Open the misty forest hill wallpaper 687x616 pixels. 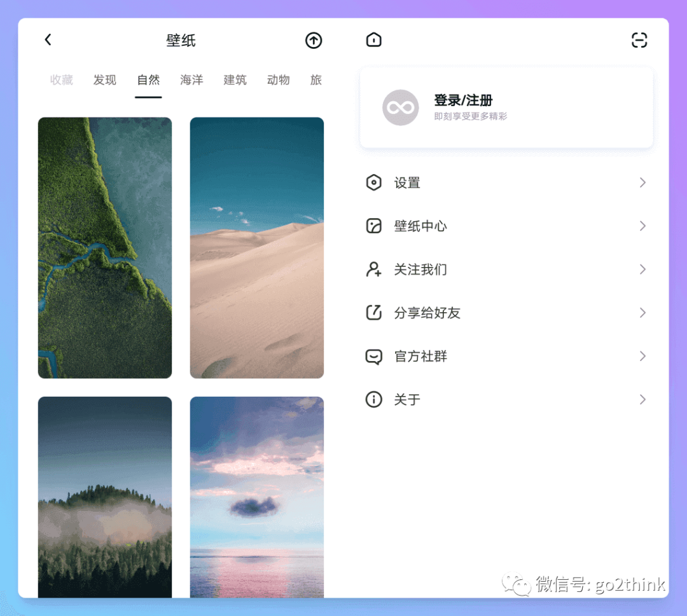tap(105, 497)
